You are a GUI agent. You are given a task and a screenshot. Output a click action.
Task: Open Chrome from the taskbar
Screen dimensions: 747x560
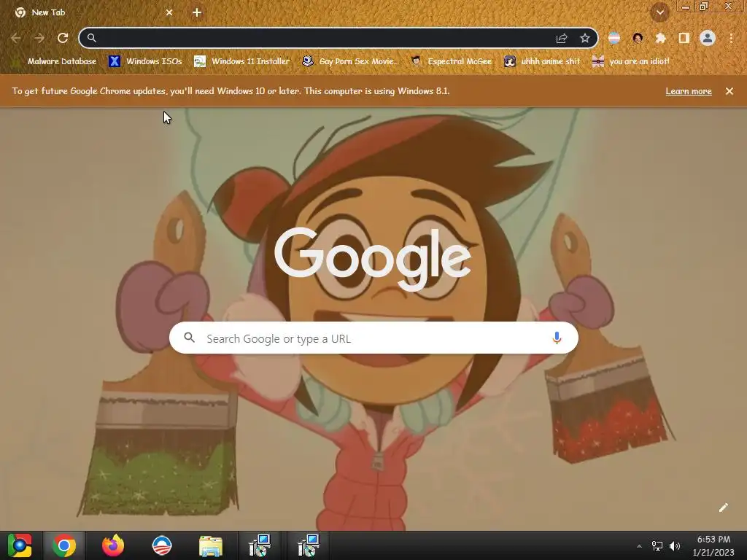click(x=64, y=545)
